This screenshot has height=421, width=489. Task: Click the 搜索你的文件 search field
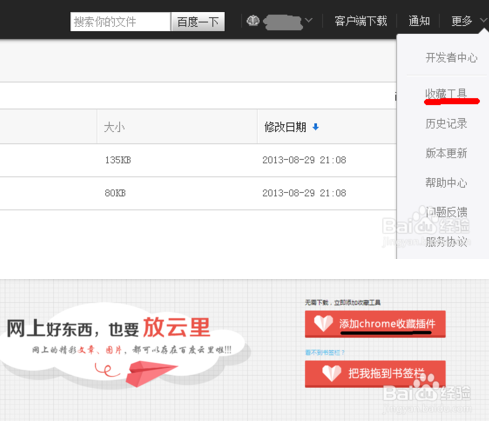pos(120,22)
